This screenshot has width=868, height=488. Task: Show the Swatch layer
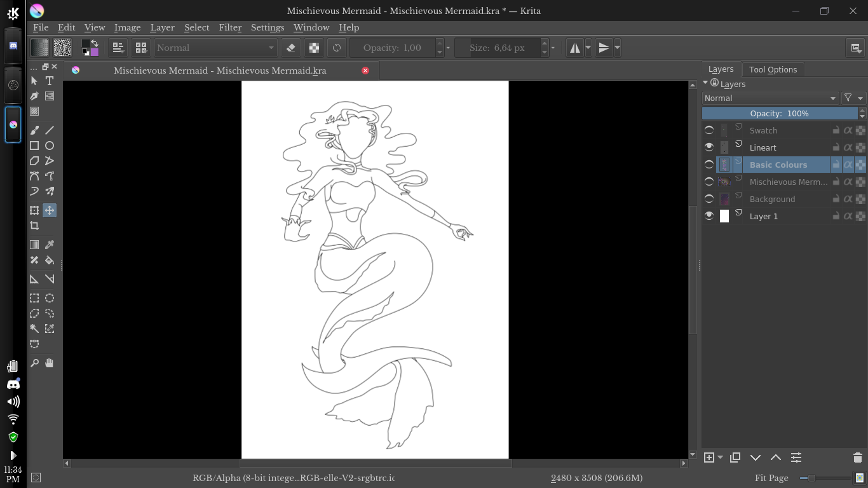pyautogui.click(x=709, y=130)
